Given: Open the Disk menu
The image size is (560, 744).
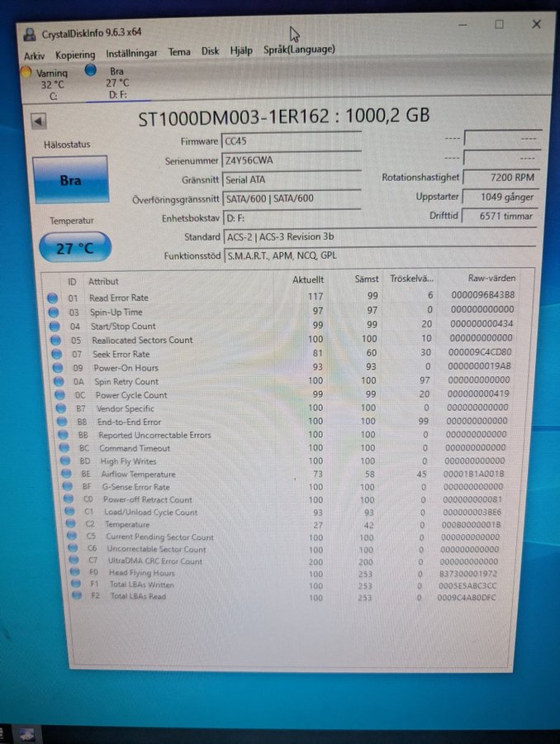Looking at the screenshot, I should (210, 51).
